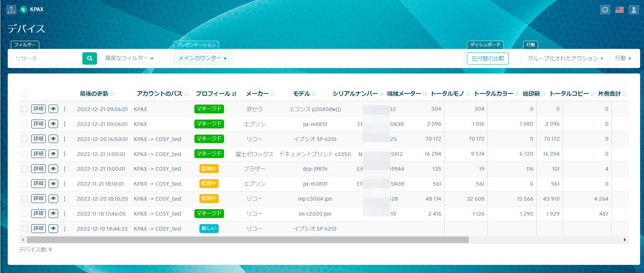644x273 pixels.
Task: Check the box for the px-m380f row
Action: 25,184
